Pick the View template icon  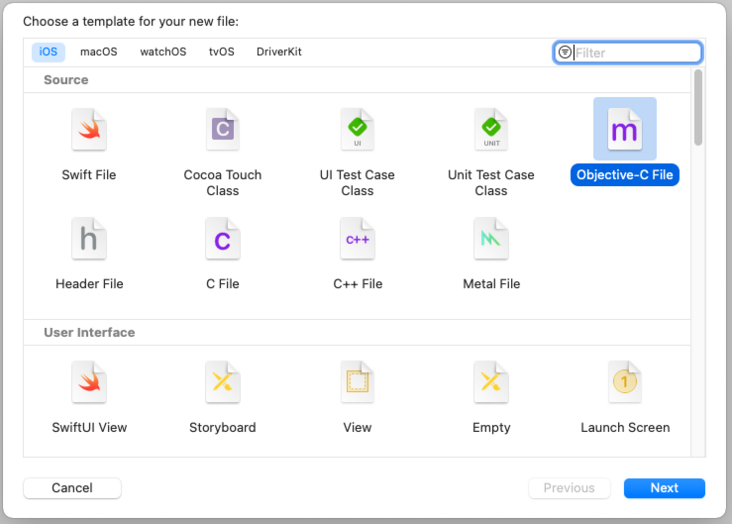(357, 382)
